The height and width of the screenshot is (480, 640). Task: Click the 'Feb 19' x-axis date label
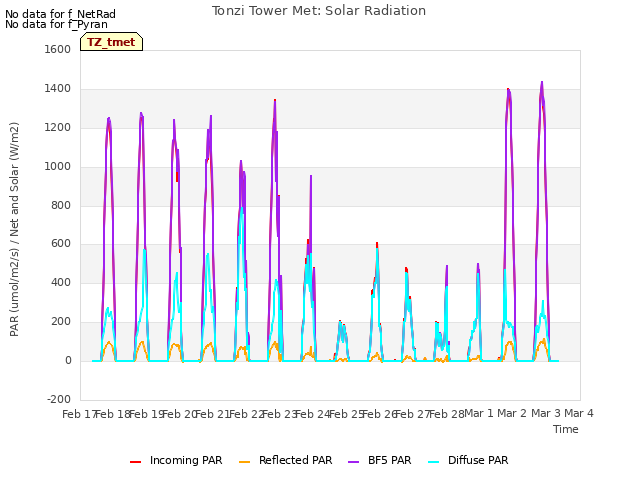tap(146, 414)
